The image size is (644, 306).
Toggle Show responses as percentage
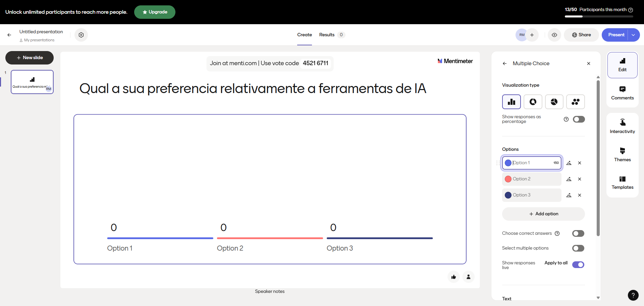579,119
